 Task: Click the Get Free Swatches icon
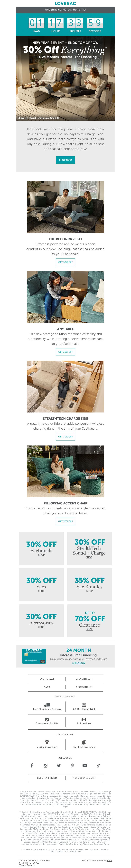click(x=84, y=742)
